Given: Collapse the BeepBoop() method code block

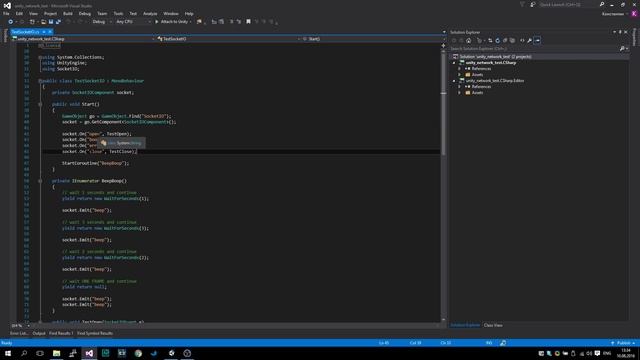Looking at the screenshot, I should pos(40,181).
